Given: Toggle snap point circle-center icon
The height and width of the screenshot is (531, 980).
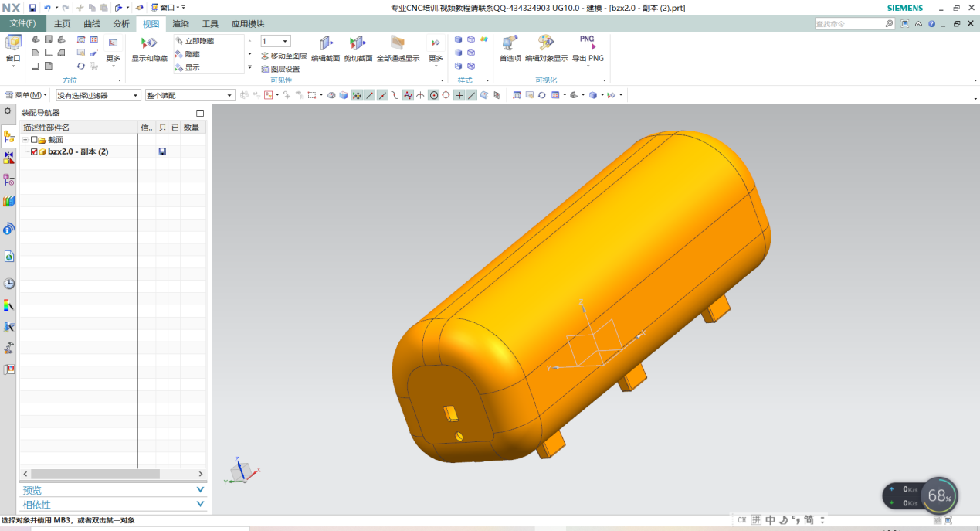Looking at the screenshot, I should point(434,95).
